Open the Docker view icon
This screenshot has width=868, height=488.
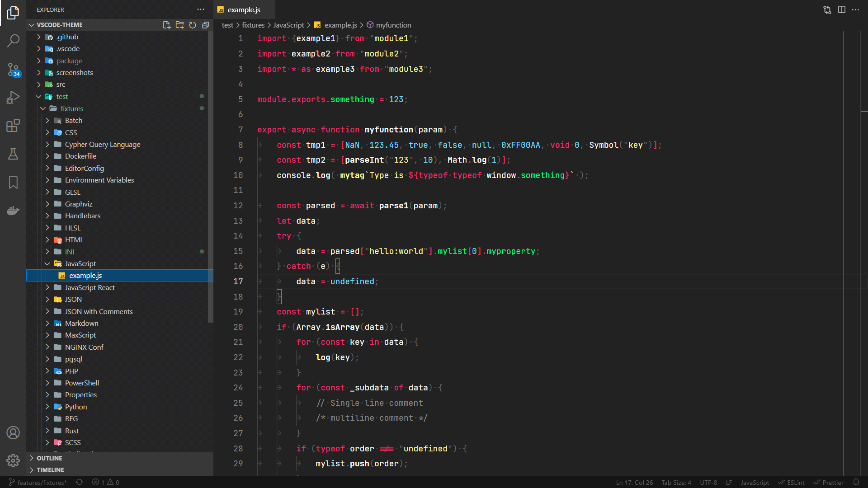pyautogui.click(x=13, y=211)
